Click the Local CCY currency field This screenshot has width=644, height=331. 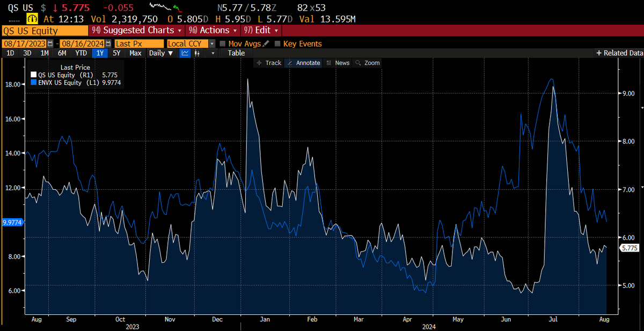coord(187,44)
